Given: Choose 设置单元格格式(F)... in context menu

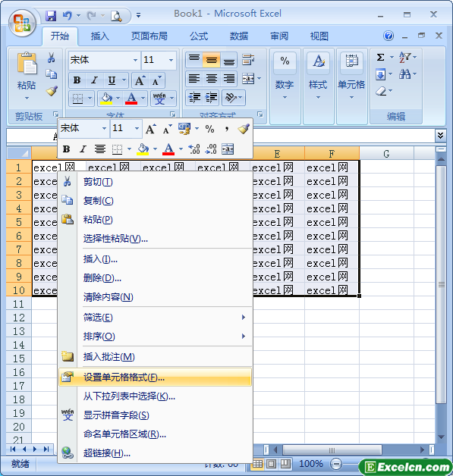Looking at the screenshot, I should [x=156, y=377].
